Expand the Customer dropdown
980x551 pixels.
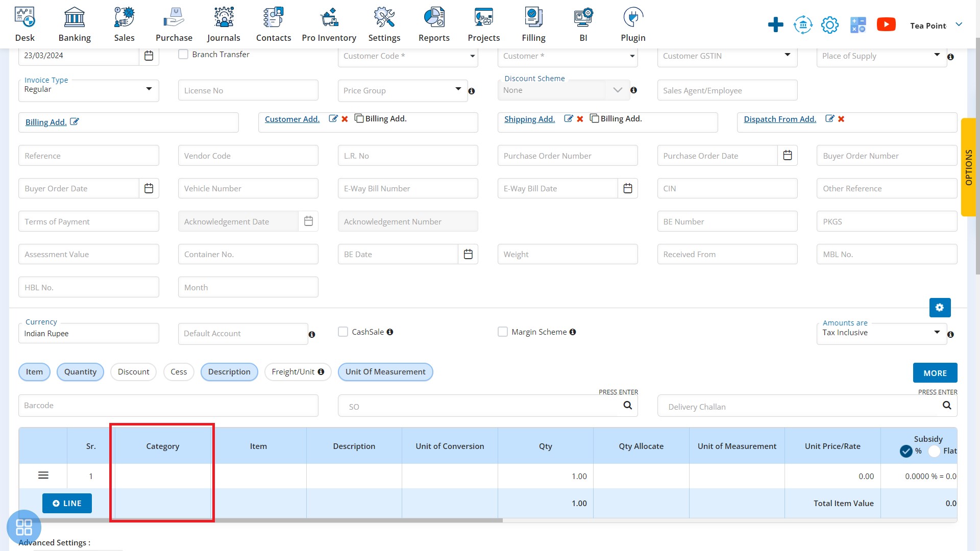(x=632, y=56)
